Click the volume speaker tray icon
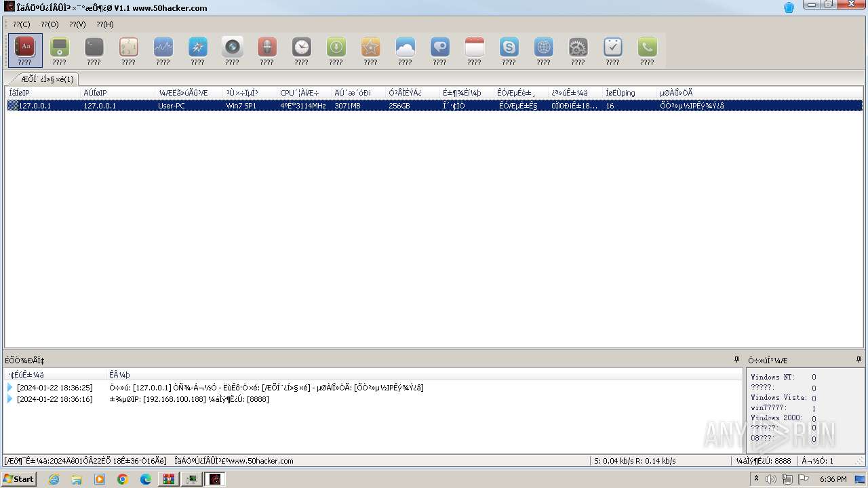The width and height of the screenshot is (868, 488). 771,479
